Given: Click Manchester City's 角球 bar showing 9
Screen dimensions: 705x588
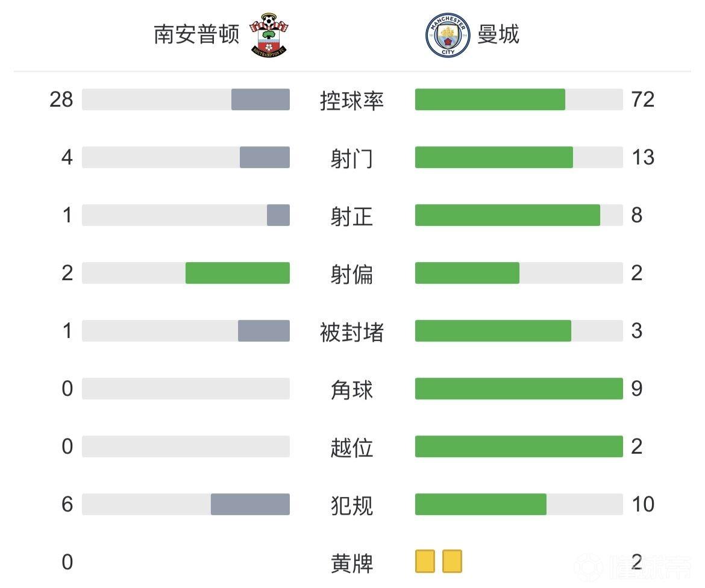Looking at the screenshot, I should tap(518, 389).
